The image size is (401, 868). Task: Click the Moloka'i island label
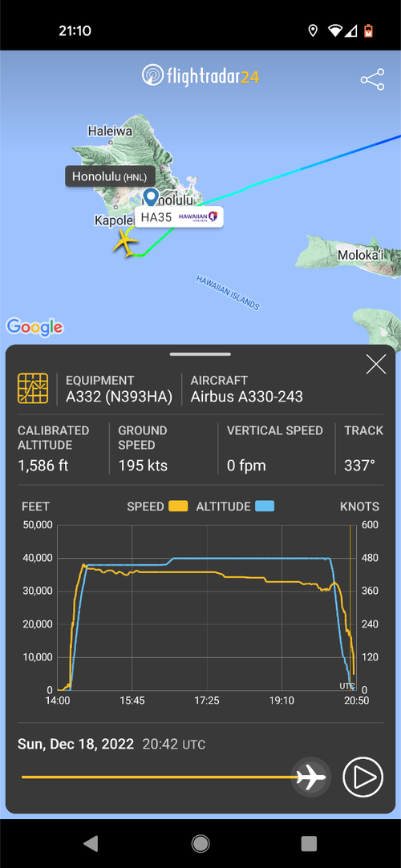[361, 256]
